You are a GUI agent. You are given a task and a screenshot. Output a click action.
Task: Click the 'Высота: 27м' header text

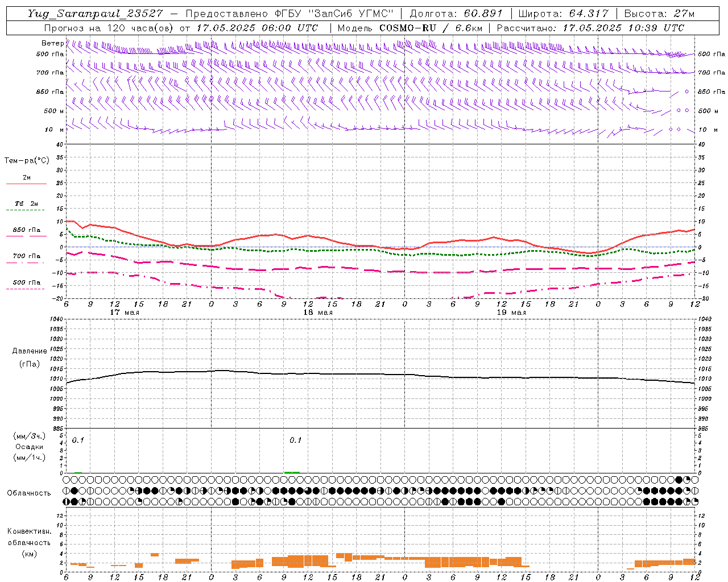[659, 14]
